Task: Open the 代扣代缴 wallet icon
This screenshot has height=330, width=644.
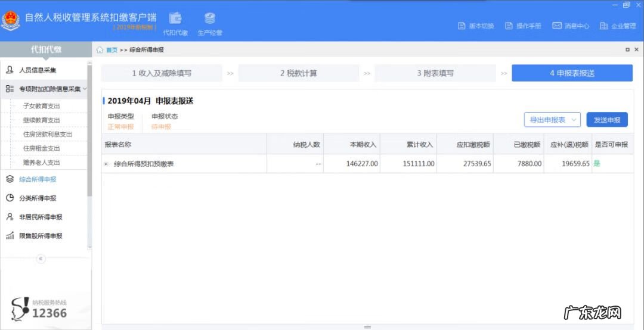Action: coord(175,18)
